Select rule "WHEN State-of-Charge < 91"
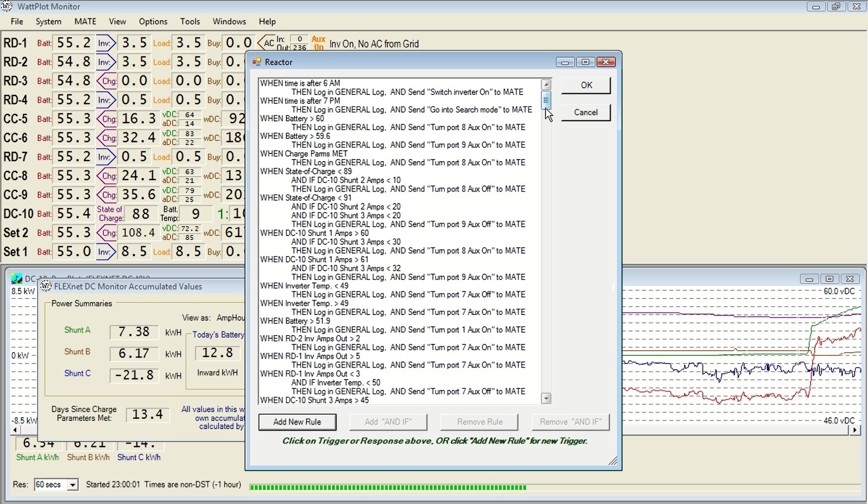 tap(306, 198)
